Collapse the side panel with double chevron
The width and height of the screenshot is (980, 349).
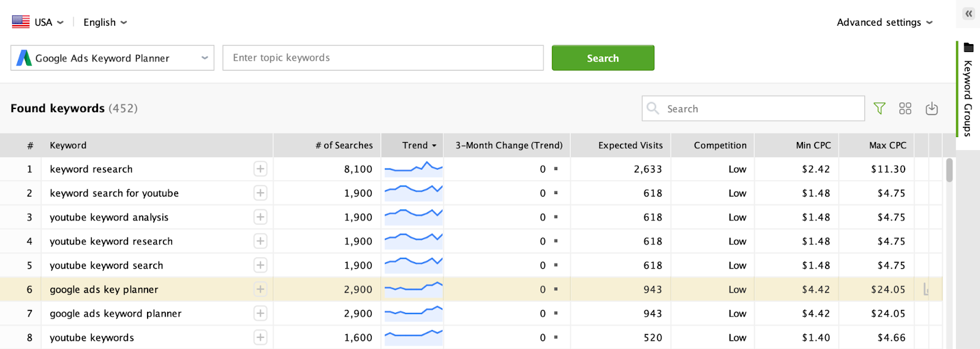pyautogui.click(x=968, y=13)
